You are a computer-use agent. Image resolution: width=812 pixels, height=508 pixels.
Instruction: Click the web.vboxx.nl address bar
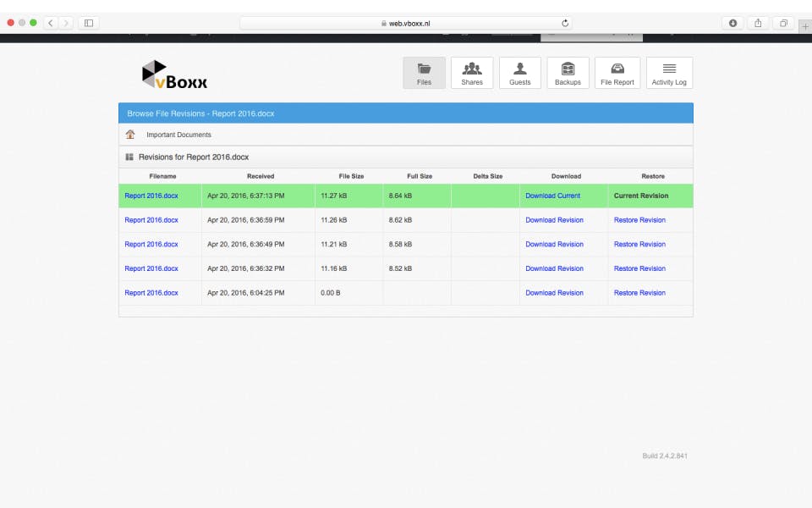click(404, 23)
